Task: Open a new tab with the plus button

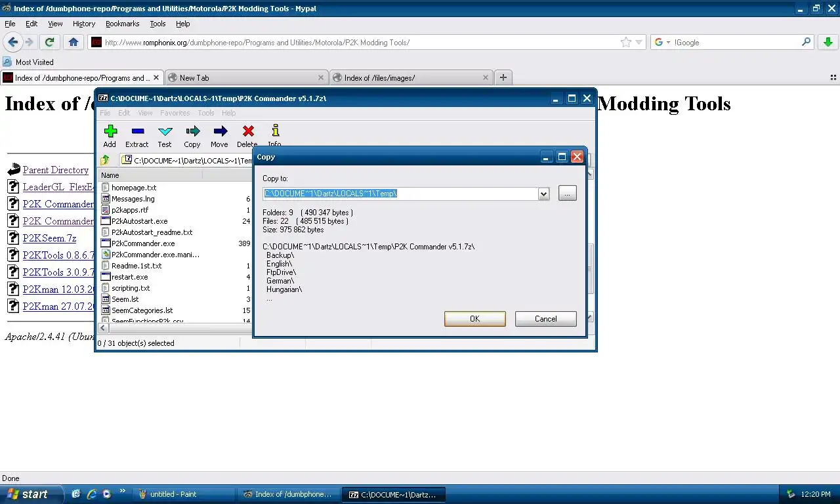Action: (x=503, y=77)
